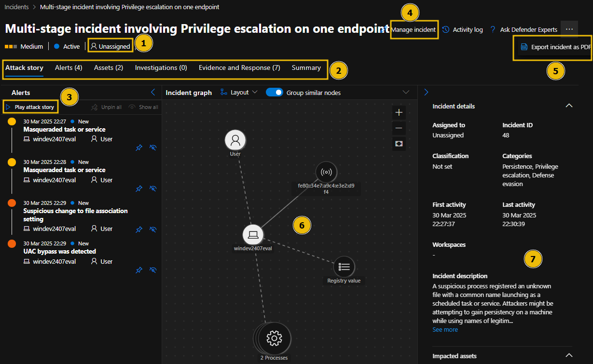Viewport: 593px width, 364px height.
Task: Switch to the Alerts (4) tab
Action: pos(68,68)
